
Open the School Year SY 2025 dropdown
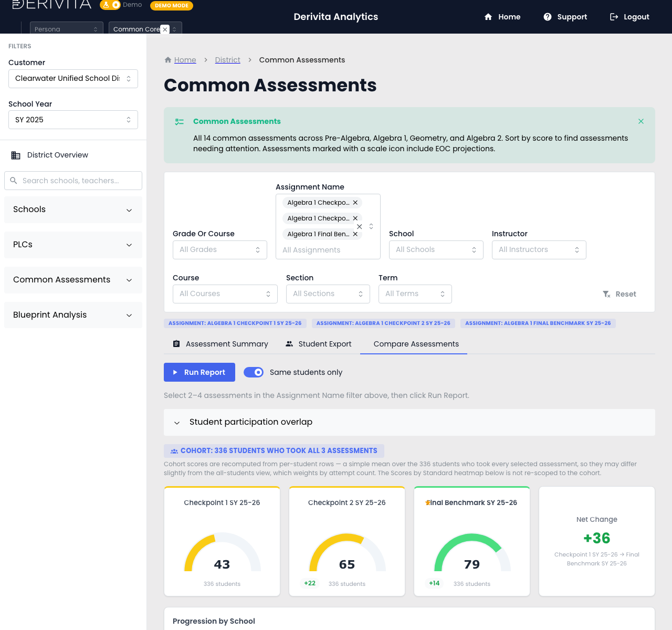tap(73, 120)
